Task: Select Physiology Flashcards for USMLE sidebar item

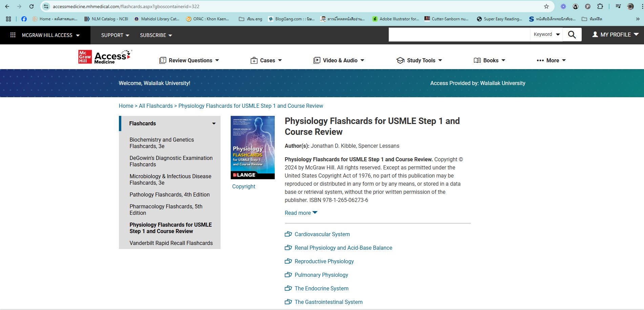Action: 171,228
